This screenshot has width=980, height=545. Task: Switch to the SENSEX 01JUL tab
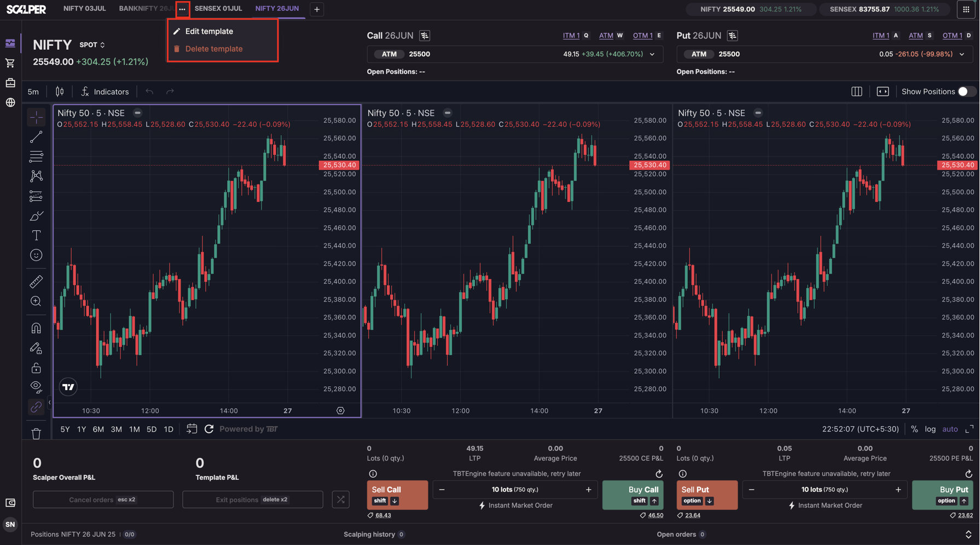tap(218, 9)
